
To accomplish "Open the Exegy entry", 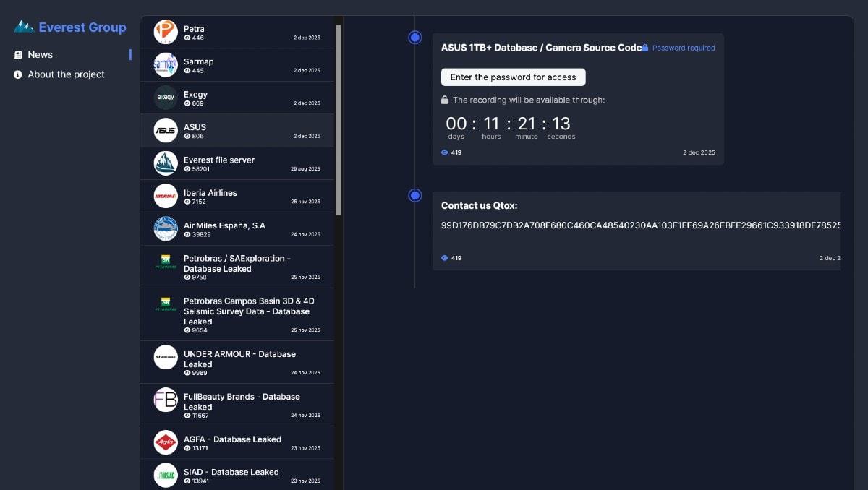I will (237, 98).
